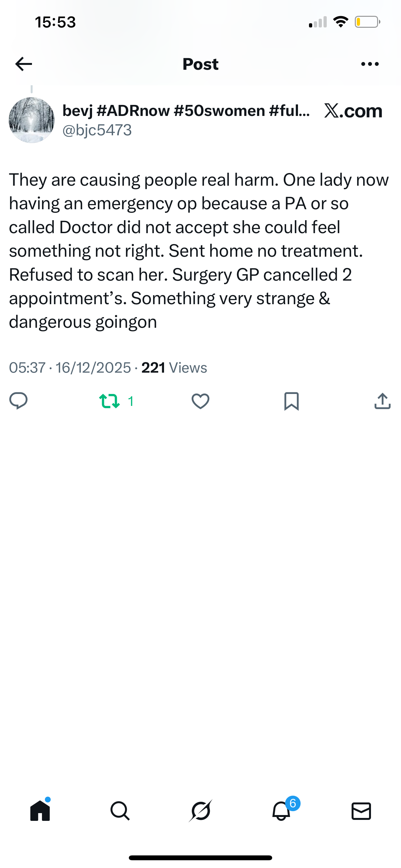
Task: Tap the @bjc5473 handle
Action: point(97,130)
